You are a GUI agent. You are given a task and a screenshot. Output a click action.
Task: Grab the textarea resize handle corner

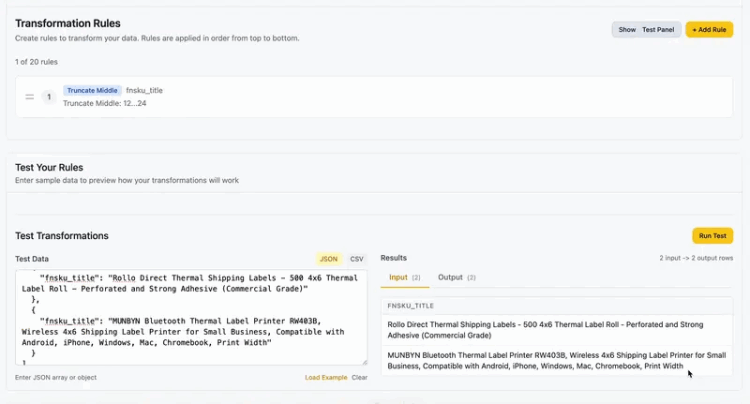(x=364, y=362)
